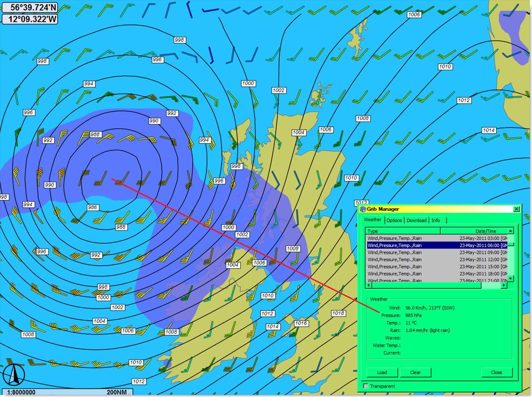The height and width of the screenshot is (397, 532).
Task: Switch to the Options tab
Action: pyautogui.click(x=394, y=220)
